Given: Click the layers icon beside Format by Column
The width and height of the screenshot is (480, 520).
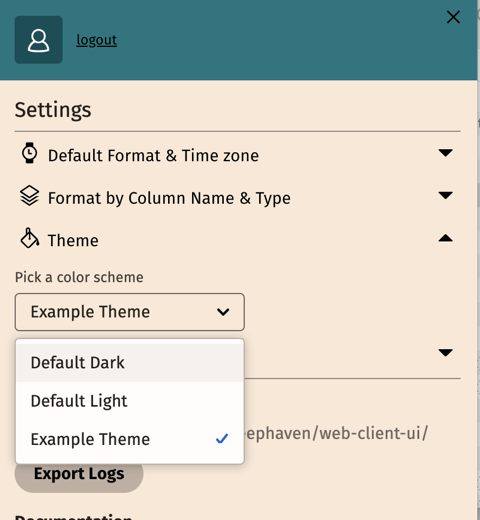Looking at the screenshot, I should 30,196.
